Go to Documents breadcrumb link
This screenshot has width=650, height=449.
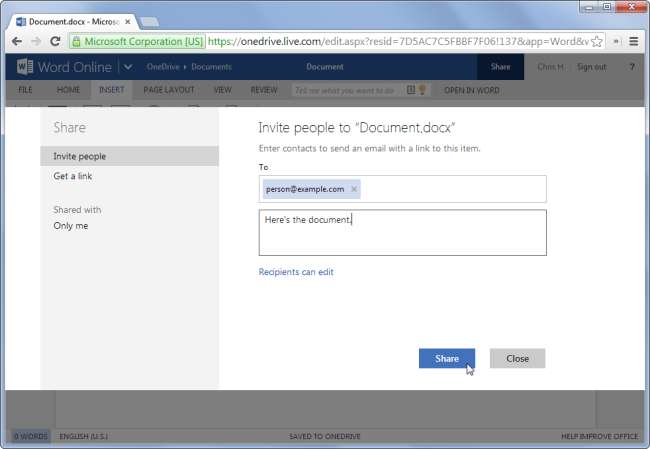211,67
